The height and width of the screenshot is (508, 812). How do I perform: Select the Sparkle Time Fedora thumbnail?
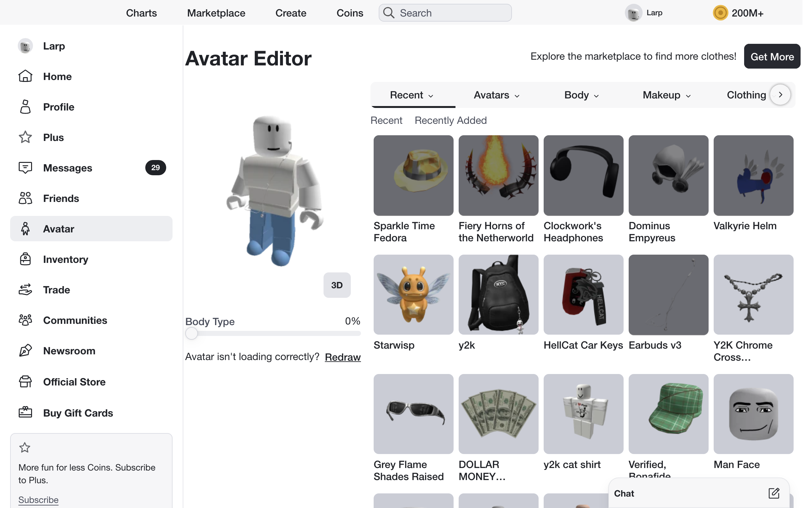413,175
